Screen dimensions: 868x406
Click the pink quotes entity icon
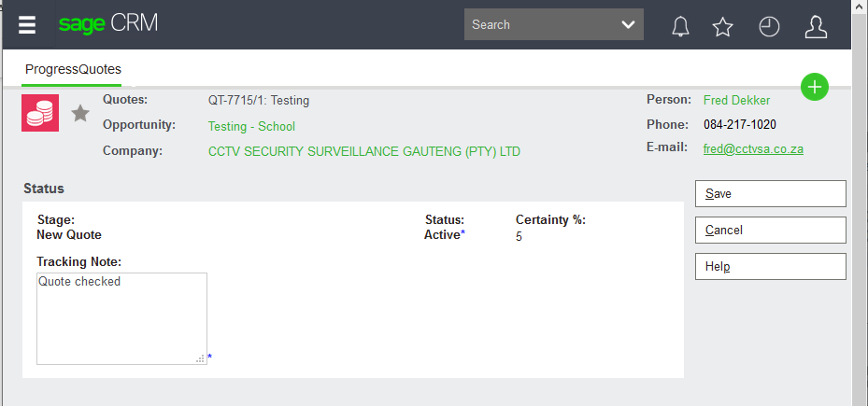click(40, 113)
